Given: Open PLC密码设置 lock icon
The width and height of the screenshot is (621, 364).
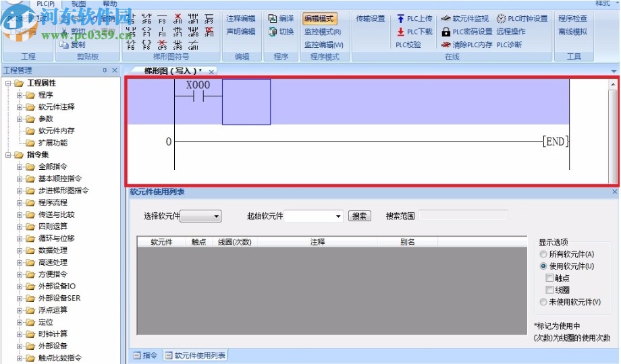Looking at the screenshot, I should [x=446, y=32].
